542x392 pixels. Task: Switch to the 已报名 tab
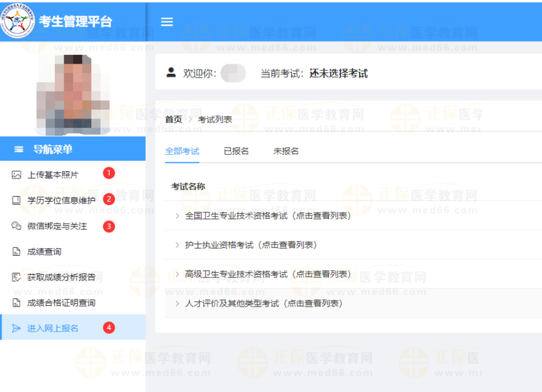click(236, 151)
